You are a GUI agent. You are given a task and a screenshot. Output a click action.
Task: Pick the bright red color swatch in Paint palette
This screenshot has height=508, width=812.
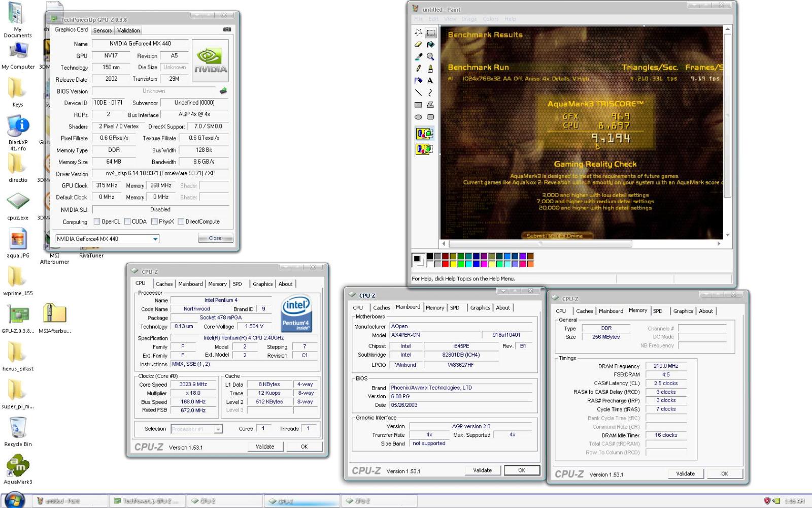coord(445,264)
